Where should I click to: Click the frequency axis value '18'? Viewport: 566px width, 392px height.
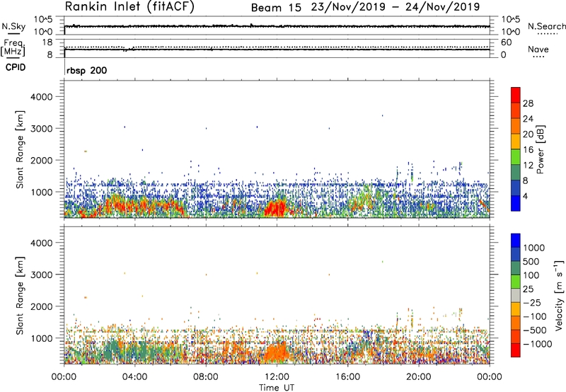point(47,42)
